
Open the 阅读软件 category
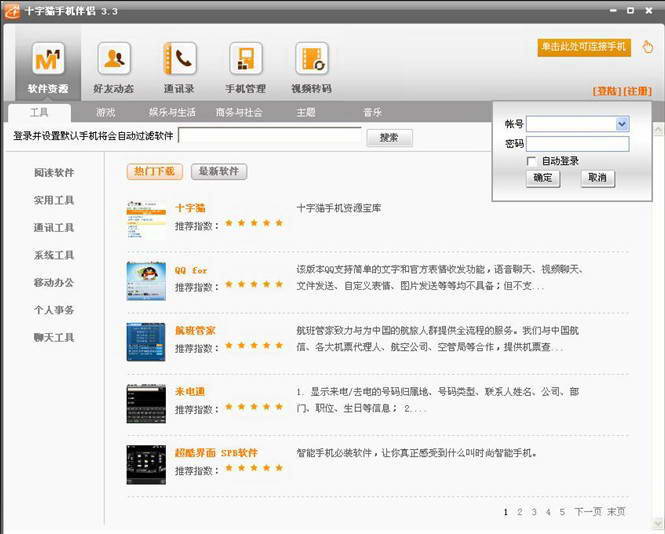(x=54, y=173)
